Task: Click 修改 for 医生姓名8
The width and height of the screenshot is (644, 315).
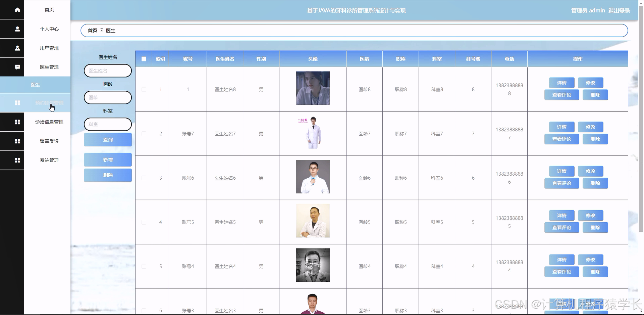Action: coord(590,83)
